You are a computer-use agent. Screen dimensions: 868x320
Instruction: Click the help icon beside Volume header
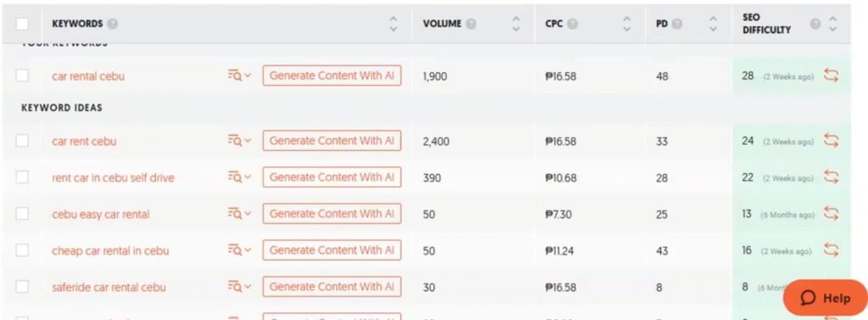(x=471, y=24)
